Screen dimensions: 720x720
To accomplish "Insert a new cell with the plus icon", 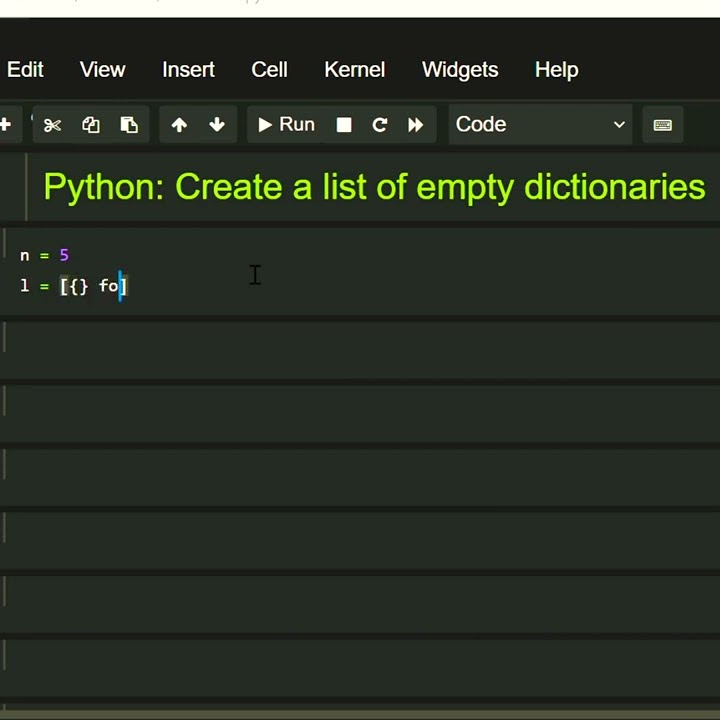I will pos(6,124).
